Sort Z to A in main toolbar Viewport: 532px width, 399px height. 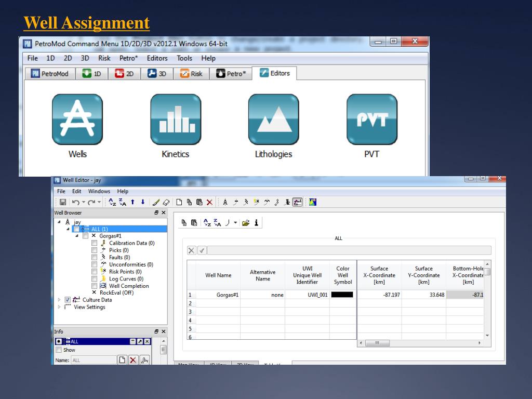click(123, 202)
